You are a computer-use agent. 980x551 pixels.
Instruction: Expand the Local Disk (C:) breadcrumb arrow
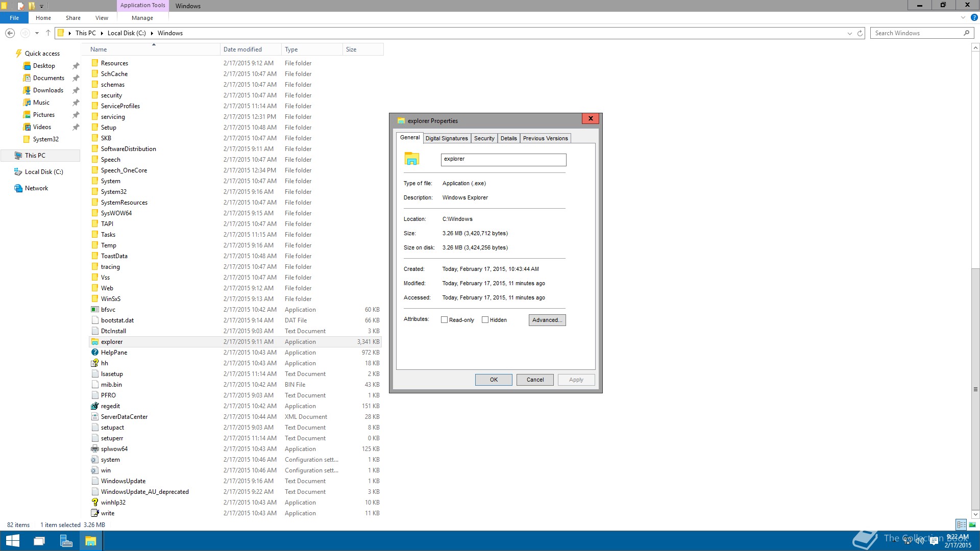pyautogui.click(x=152, y=33)
